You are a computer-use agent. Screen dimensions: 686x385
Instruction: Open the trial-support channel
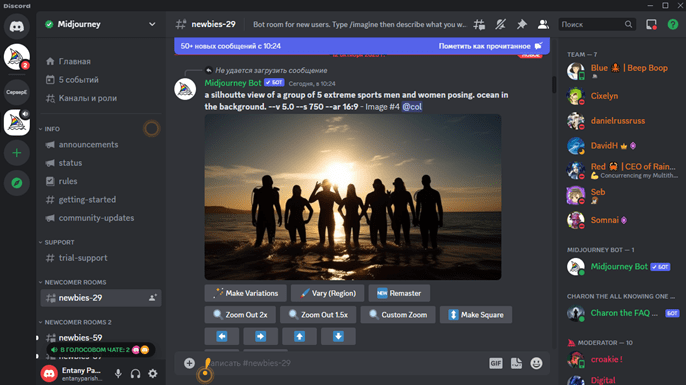tap(101, 258)
